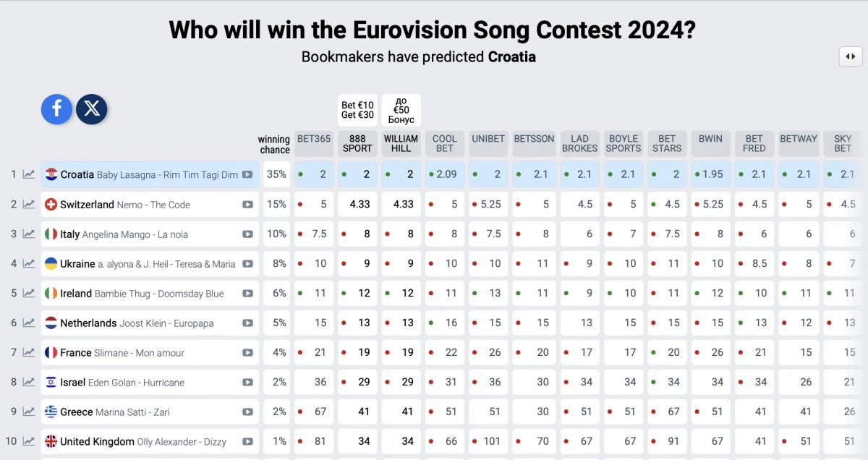Play Croatia Baby Lasagna video
Screen dimensions: 868x460
[x=247, y=174]
